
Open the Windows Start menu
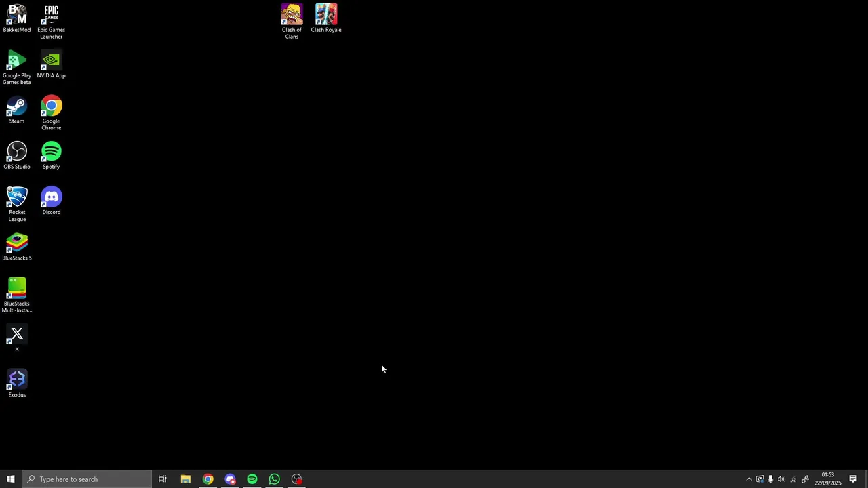click(x=11, y=479)
